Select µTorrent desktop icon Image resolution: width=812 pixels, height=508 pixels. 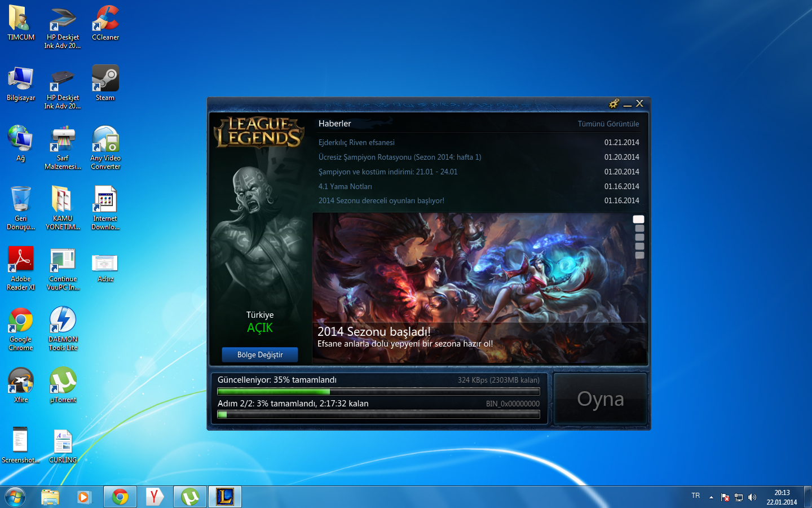pos(63,385)
